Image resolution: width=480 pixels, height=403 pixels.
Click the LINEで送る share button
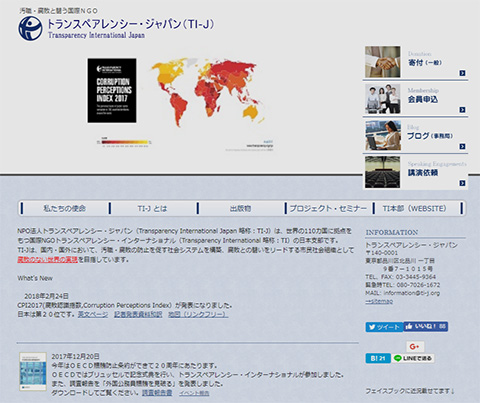click(413, 358)
